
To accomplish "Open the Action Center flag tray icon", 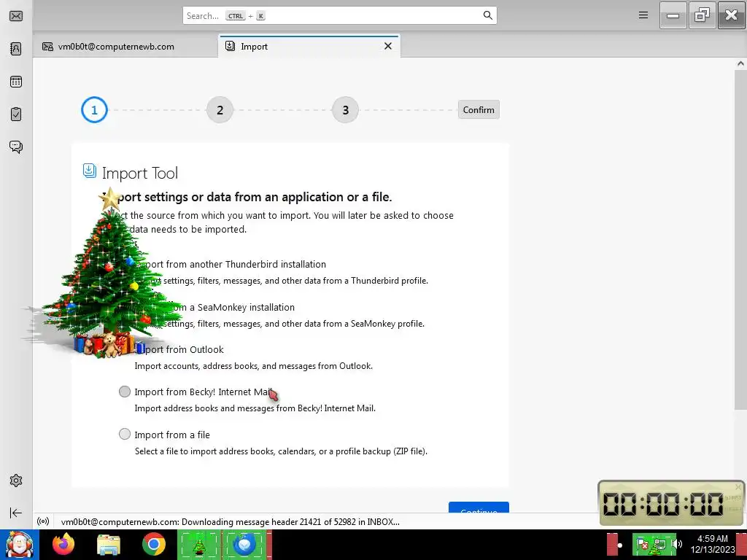I will coord(643,544).
